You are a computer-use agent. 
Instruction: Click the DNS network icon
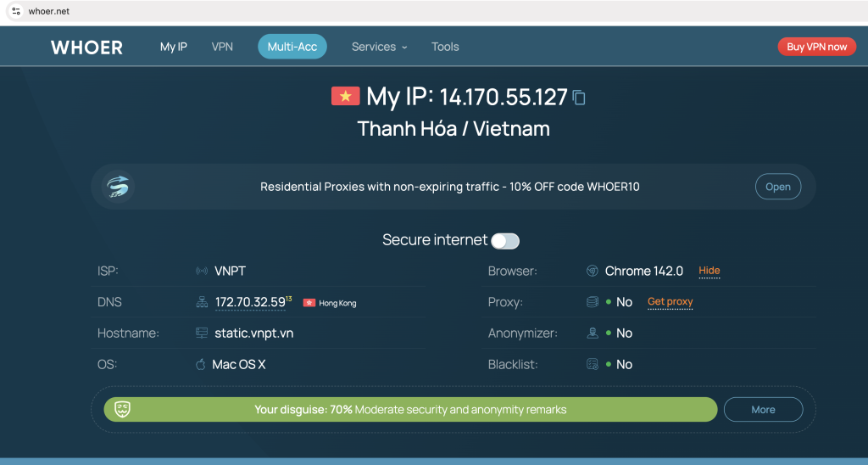click(202, 302)
